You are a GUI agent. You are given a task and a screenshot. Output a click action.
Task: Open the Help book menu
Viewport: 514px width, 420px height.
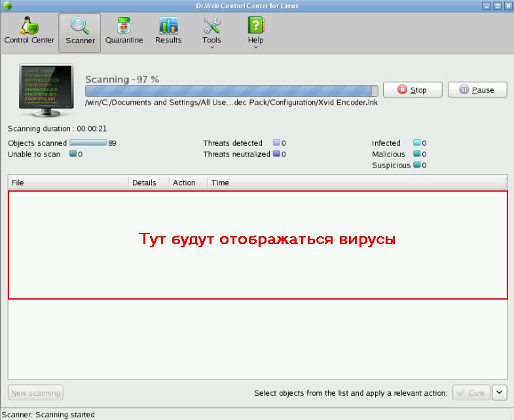(255, 32)
